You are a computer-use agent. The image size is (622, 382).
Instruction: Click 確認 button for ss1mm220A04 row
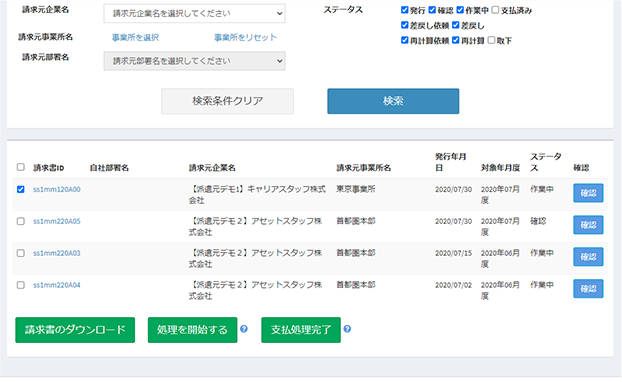pyautogui.click(x=588, y=288)
